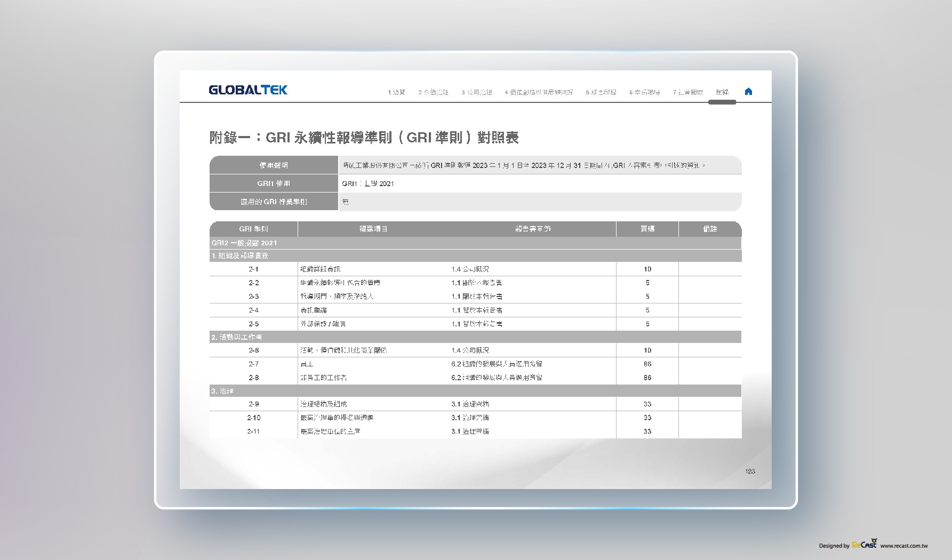The width and height of the screenshot is (952, 560).
Task: Select the 'GRI2 一般揭露 2021' section row
Action: point(475,243)
